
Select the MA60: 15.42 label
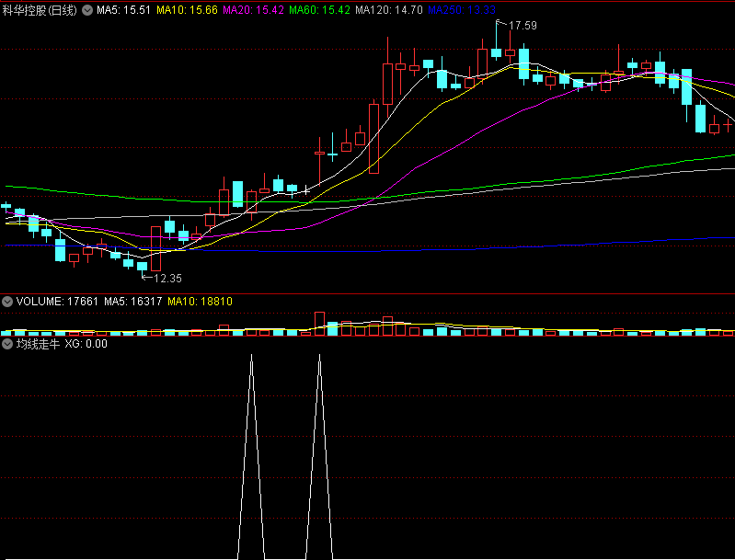(319, 10)
